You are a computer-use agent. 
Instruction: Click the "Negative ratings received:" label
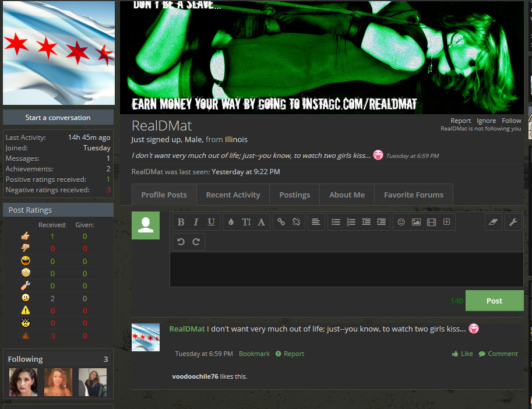[48, 190]
